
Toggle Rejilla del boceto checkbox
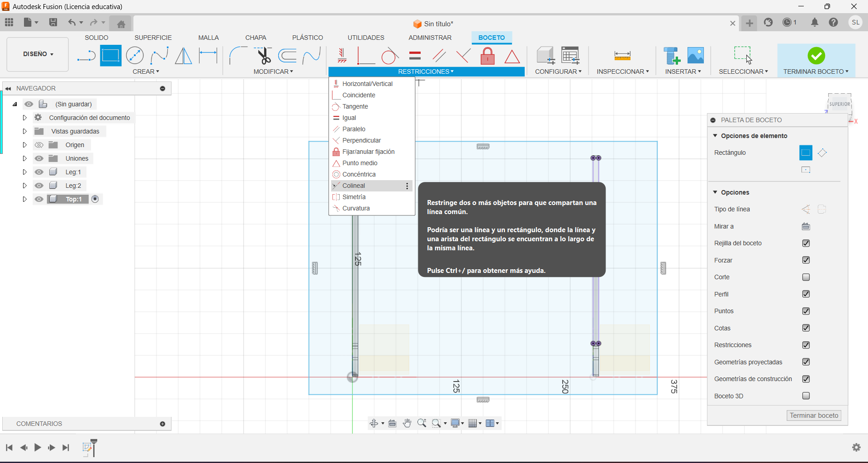pos(806,243)
